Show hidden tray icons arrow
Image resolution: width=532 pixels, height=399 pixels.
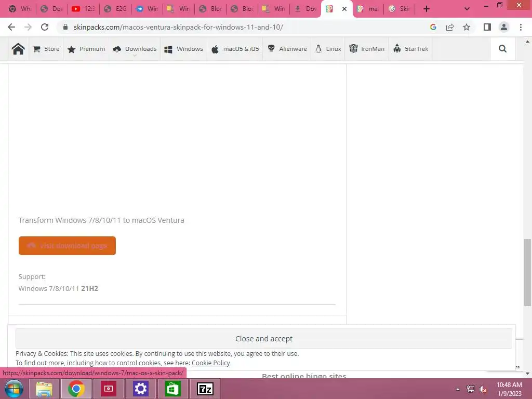458,389
